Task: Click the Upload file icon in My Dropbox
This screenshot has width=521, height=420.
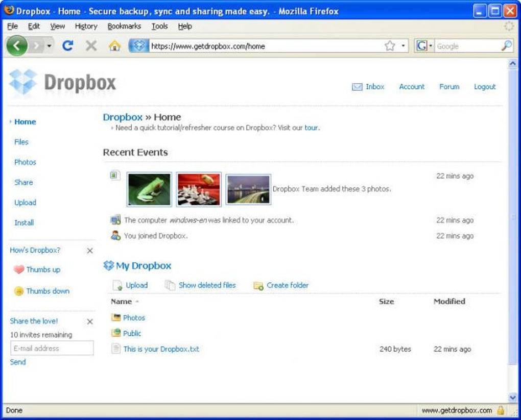Action: pyautogui.click(x=117, y=286)
